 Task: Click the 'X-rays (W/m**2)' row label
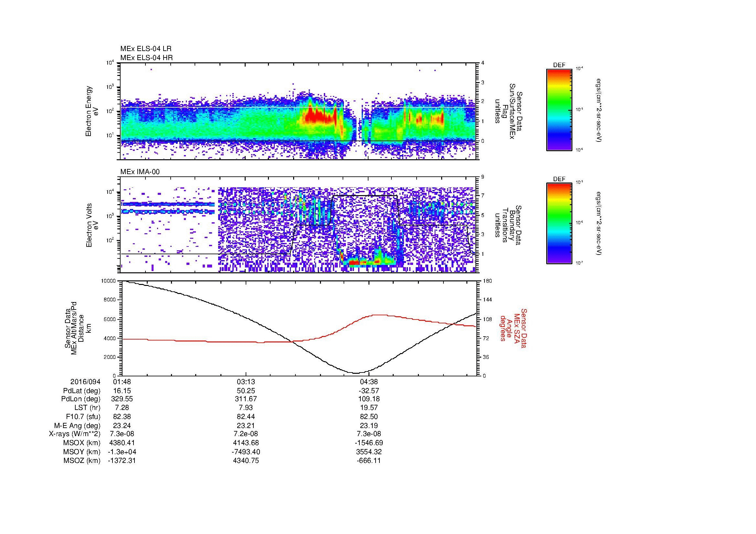[x=74, y=434]
